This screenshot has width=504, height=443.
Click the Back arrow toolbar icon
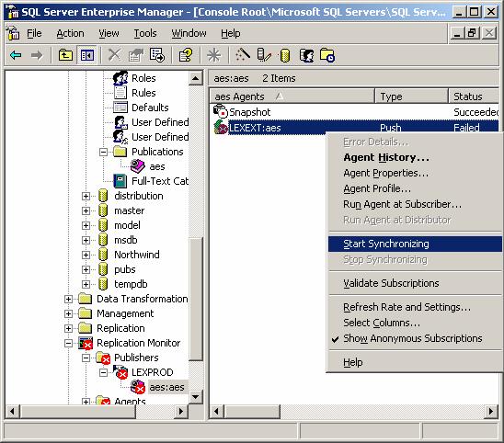tap(16, 55)
